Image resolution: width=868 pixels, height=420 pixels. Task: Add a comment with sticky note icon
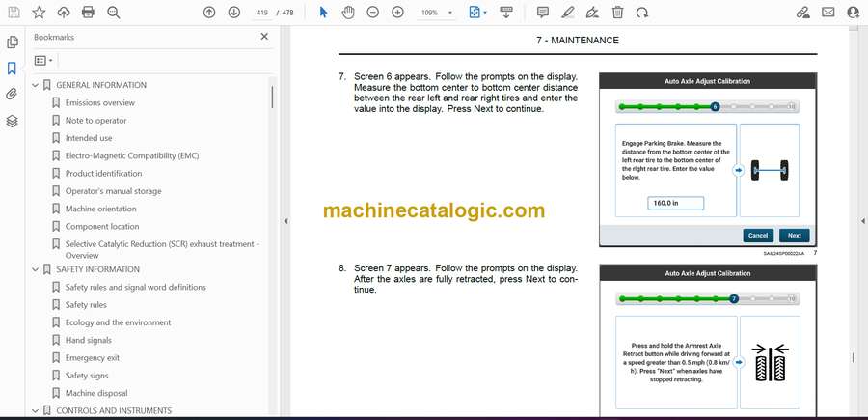tap(543, 13)
